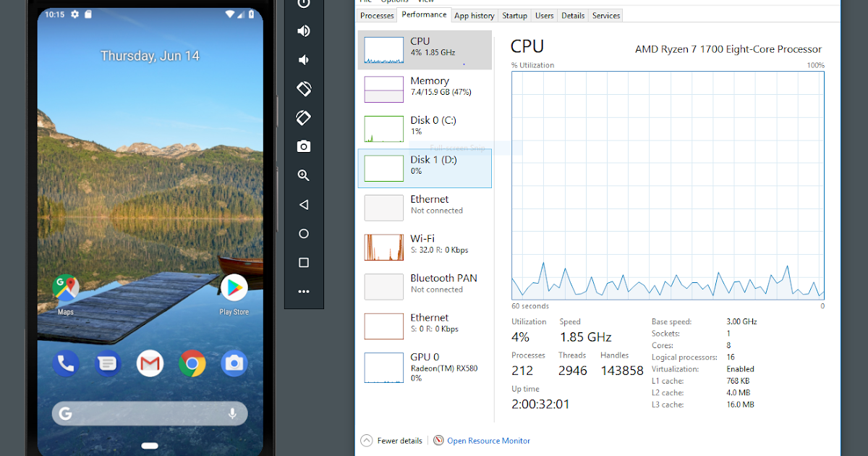This screenshot has width=868, height=456.
Task: Select Disk 0 (C:) item
Action: pyautogui.click(x=425, y=129)
